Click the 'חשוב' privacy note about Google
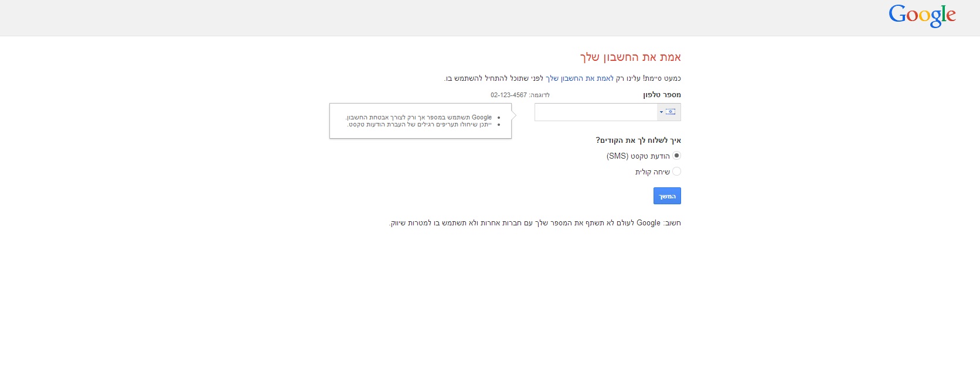This screenshot has width=980, height=384. (535, 223)
